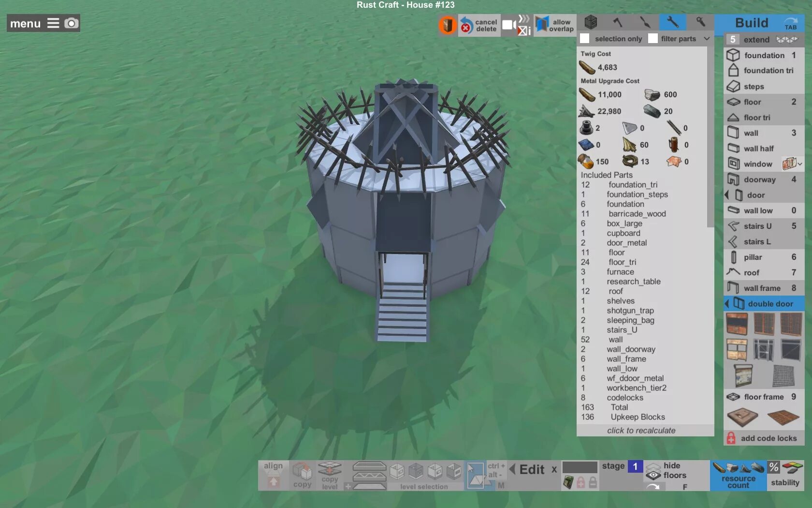Select the wall build part
This screenshot has width=812, height=508.
pyautogui.click(x=764, y=133)
